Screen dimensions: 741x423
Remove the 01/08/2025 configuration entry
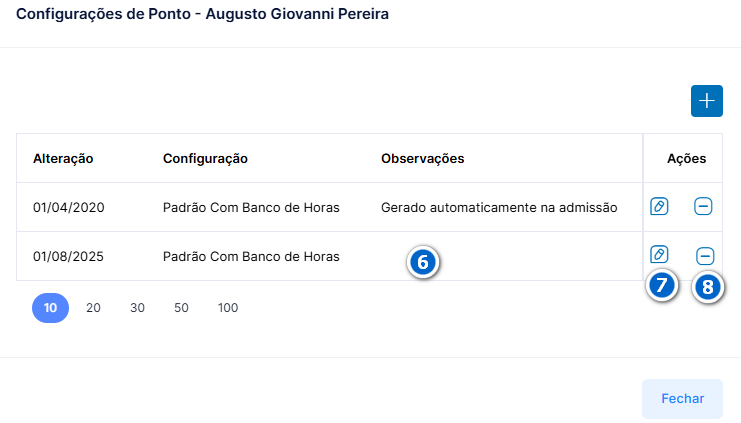click(x=705, y=256)
